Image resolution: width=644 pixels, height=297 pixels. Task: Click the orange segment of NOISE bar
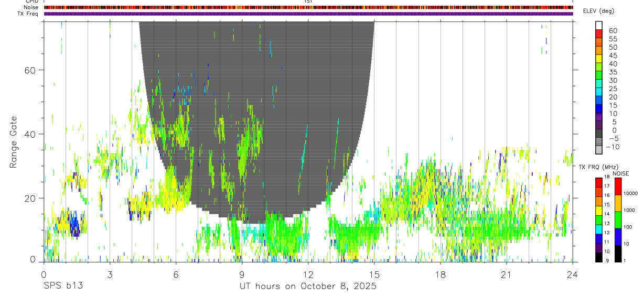618,203
